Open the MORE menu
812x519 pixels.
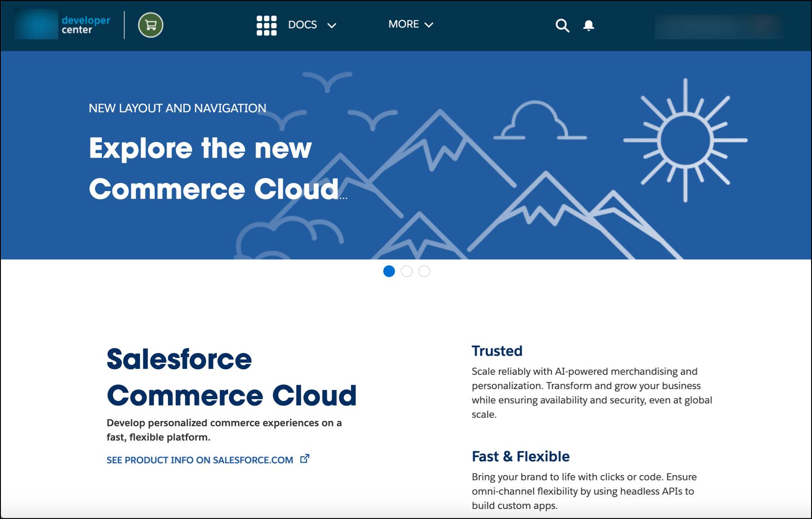[404, 24]
